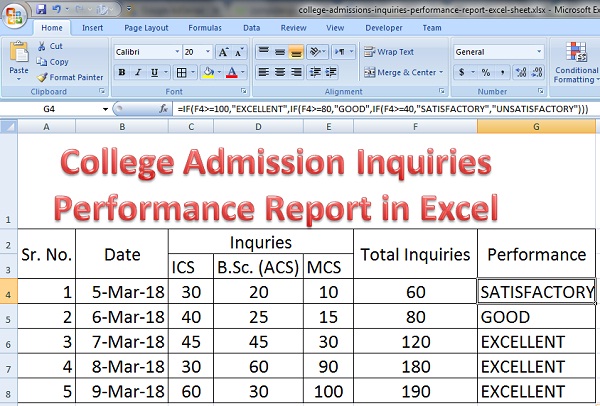Expand the font size 20 dropdown
The image size is (600, 406).
(x=208, y=52)
